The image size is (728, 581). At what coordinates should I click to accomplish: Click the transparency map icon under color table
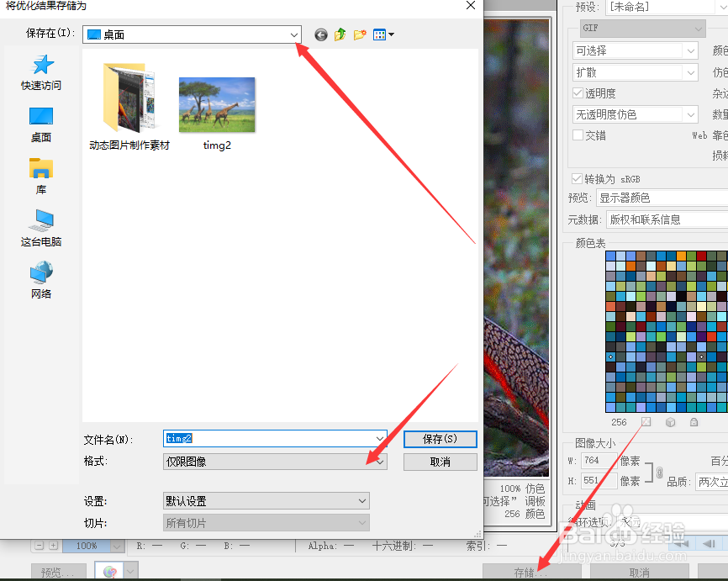(x=646, y=422)
